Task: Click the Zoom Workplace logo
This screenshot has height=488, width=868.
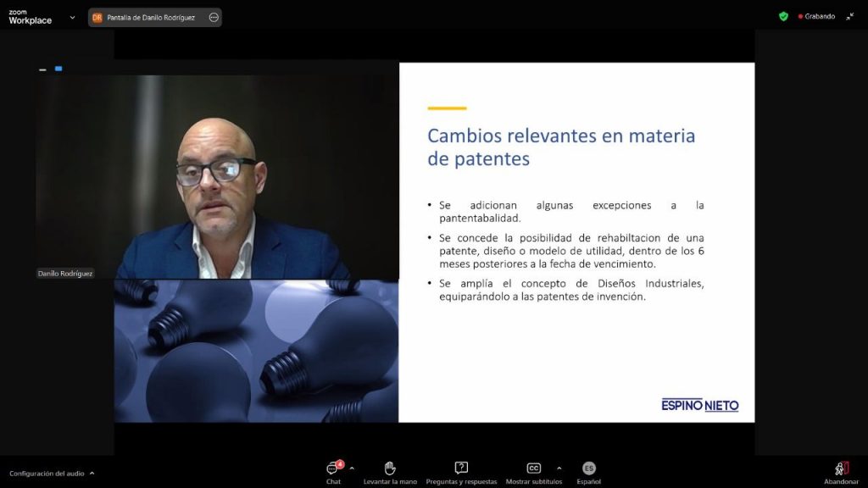Action: click(30, 17)
